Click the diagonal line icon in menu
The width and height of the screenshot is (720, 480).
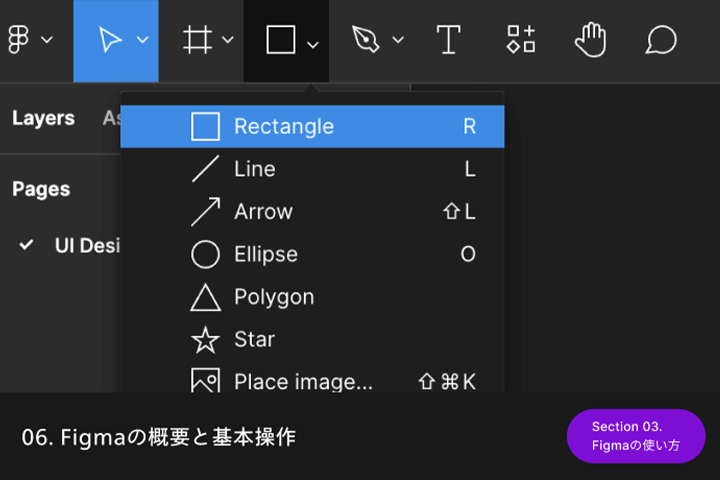point(205,169)
